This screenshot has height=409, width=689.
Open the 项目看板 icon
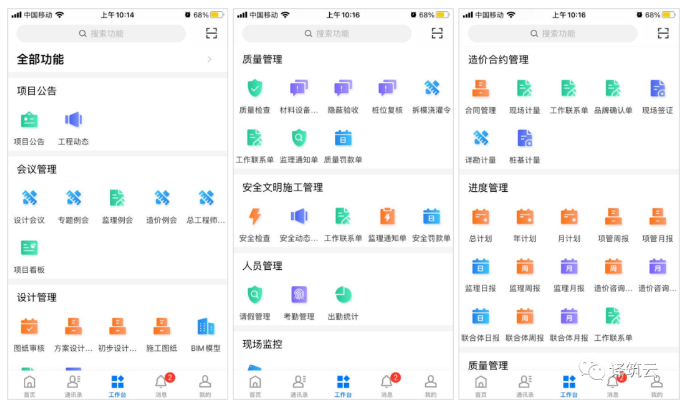29,248
